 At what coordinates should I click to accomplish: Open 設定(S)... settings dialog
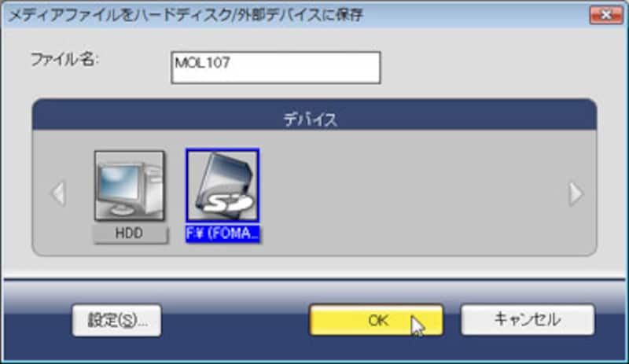(116, 320)
